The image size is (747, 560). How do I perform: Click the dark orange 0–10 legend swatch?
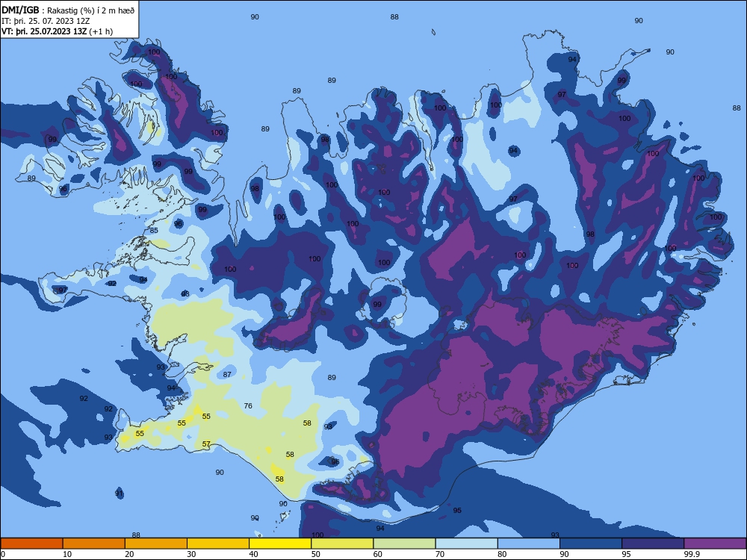click(31, 544)
